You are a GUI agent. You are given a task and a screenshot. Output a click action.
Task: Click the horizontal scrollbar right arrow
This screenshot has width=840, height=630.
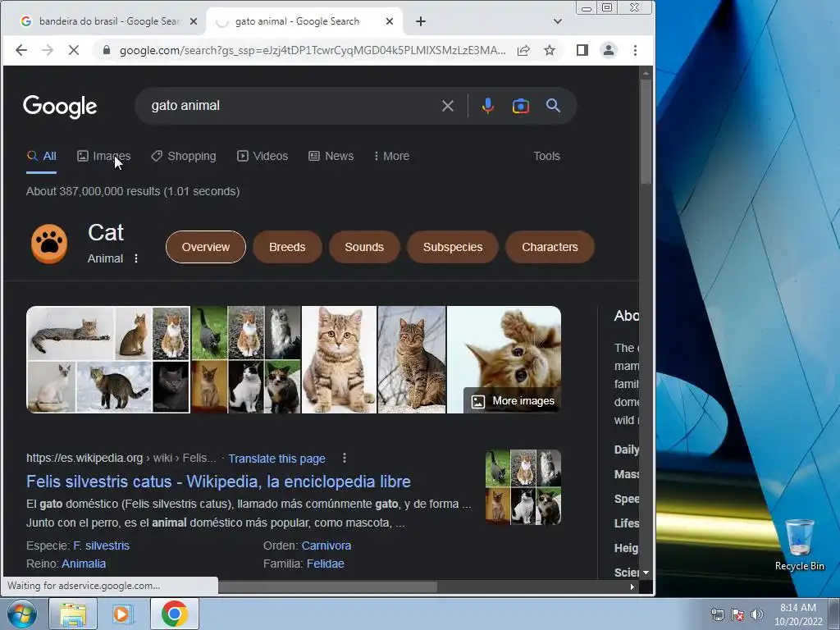[632, 587]
